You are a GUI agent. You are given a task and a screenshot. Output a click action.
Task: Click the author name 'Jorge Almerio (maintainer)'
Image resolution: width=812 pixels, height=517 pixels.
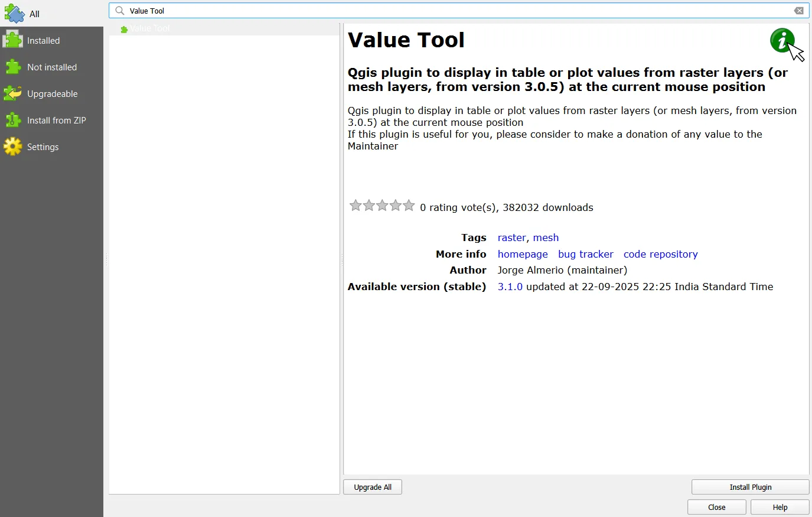click(x=562, y=270)
